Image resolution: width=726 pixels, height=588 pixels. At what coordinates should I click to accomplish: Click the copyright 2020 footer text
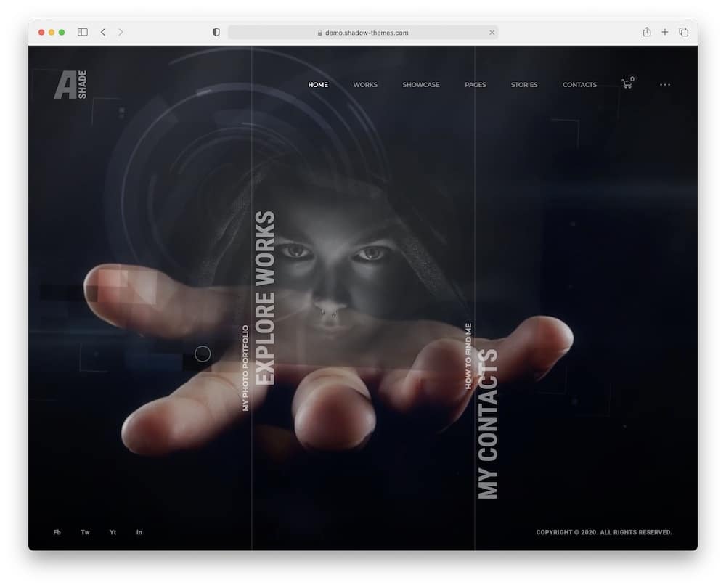[604, 532]
